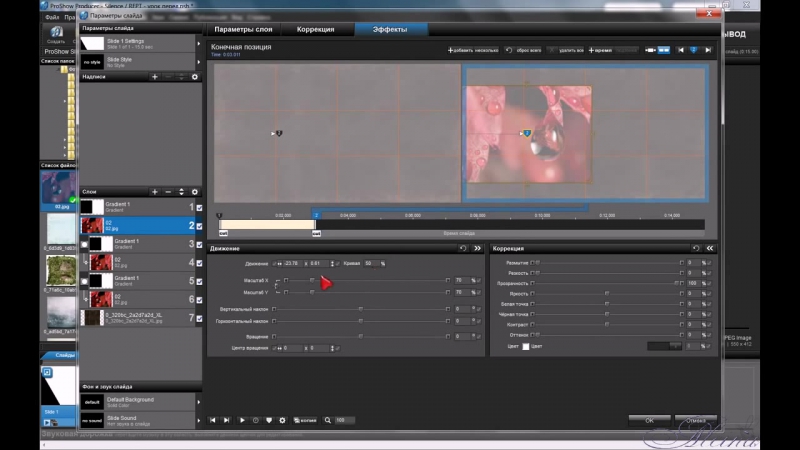Jump to previous keyframe icon above preview
Image resolution: width=800 pixels, height=450 pixels.
(x=681, y=50)
